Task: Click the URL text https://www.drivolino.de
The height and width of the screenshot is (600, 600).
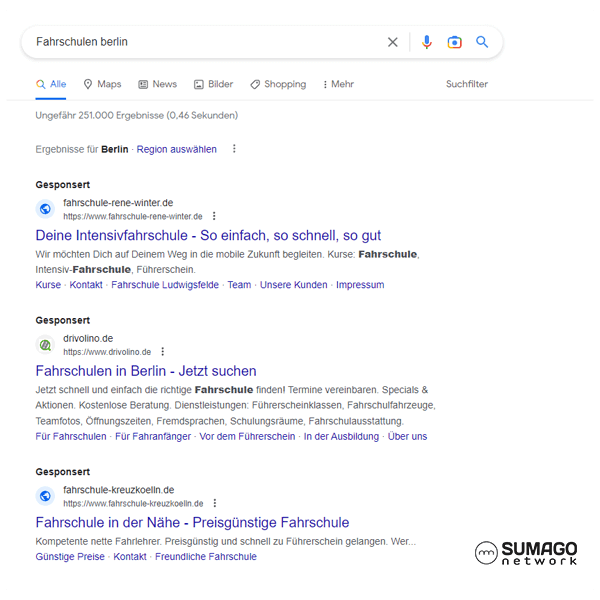Action: point(107,352)
